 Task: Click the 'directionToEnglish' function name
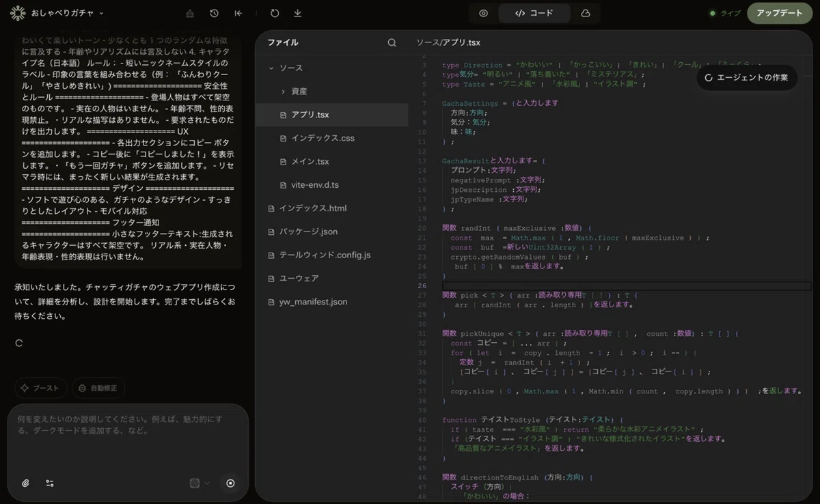coord(500,477)
